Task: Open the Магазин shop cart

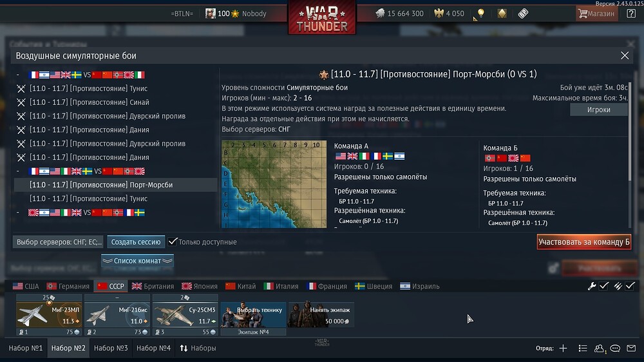Action: (x=596, y=14)
